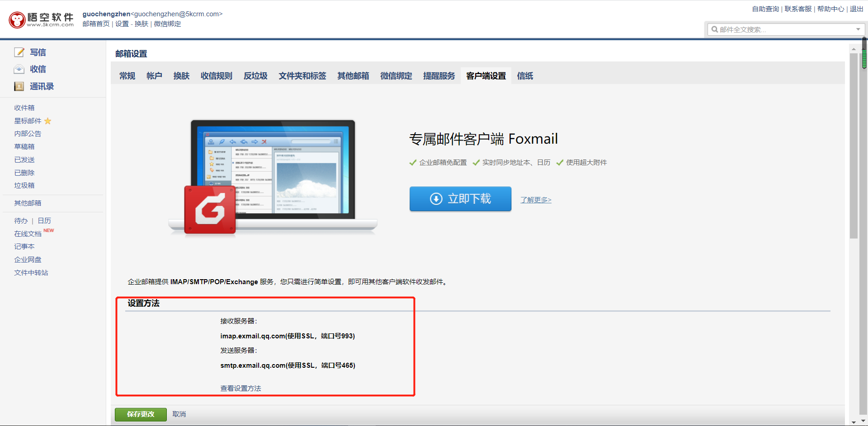Click the 设置 header link
Image resolution: width=868 pixels, height=426 pixels.
pyautogui.click(x=122, y=24)
